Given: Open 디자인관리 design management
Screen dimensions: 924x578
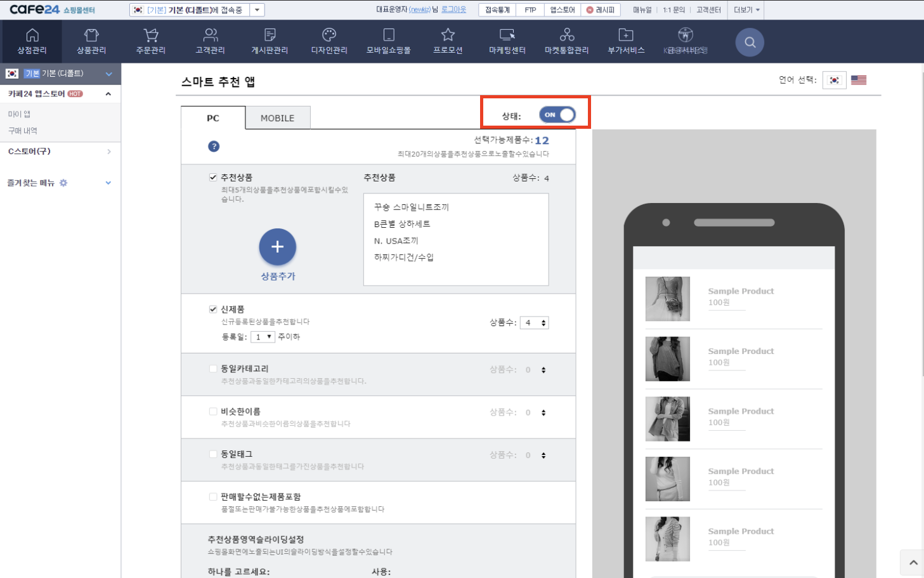Looking at the screenshot, I should point(329,41).
